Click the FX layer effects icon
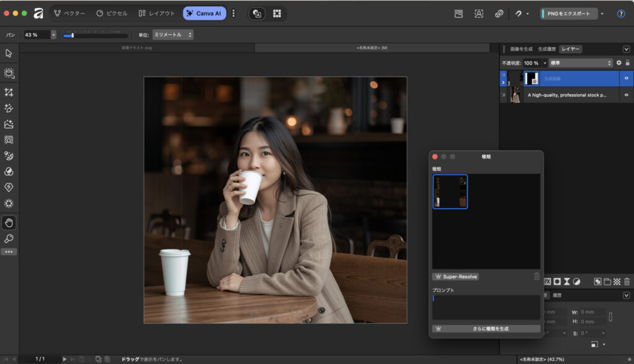Screen dimensions: 634x364 click(547, 281)
